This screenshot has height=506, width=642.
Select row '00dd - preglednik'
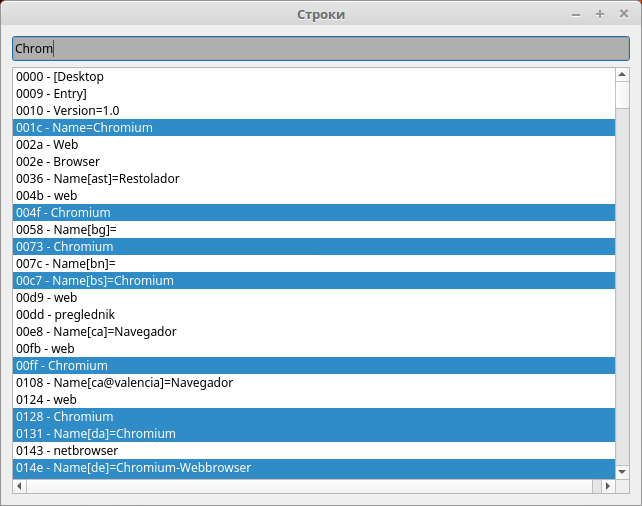point(314,314)
